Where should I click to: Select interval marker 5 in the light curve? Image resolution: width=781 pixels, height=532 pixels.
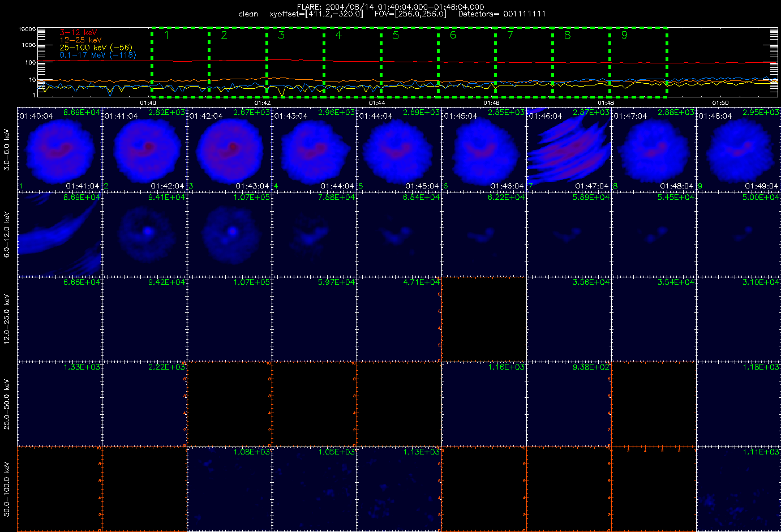click(x=396, y=35)
